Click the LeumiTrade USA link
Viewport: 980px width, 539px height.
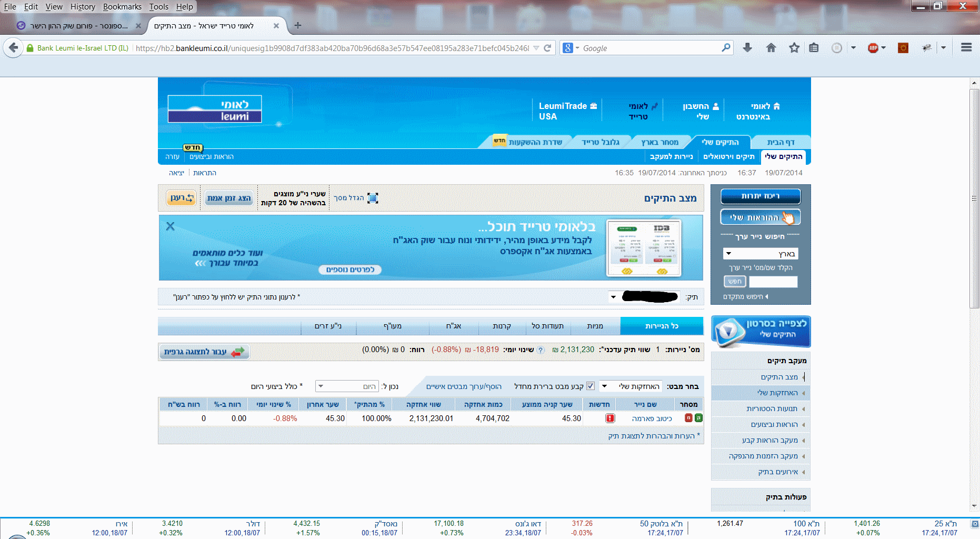(567, 111)
